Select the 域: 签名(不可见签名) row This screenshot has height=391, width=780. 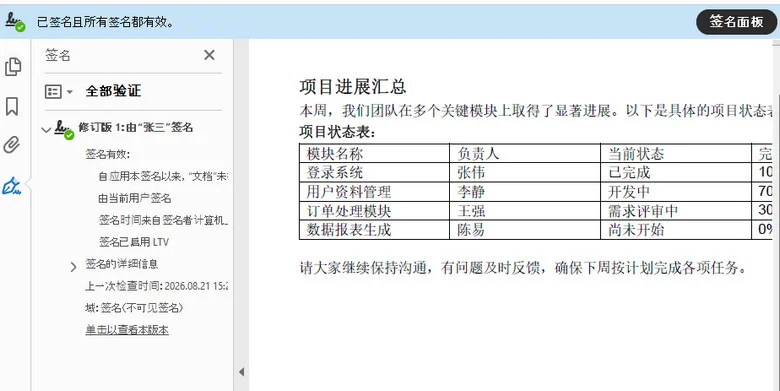tap(134, 308)
